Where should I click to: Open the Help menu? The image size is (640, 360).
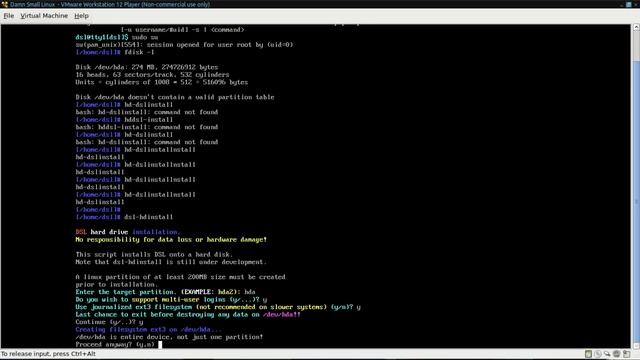point(81,16)
